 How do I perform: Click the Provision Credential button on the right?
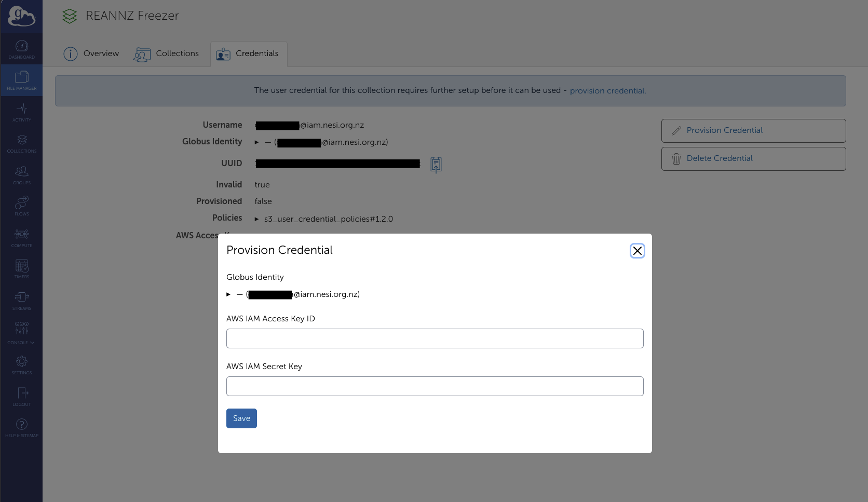pos(753,131)
